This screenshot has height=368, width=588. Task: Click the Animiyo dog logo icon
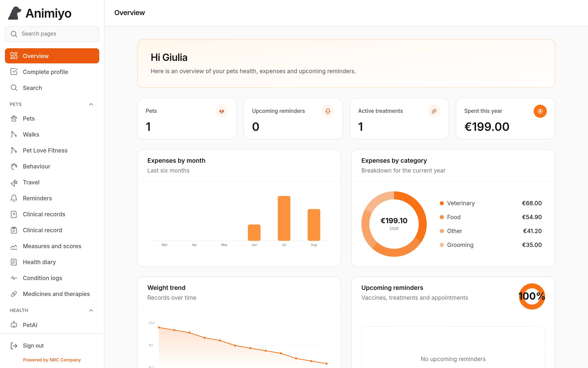click(x=14, y=13)
